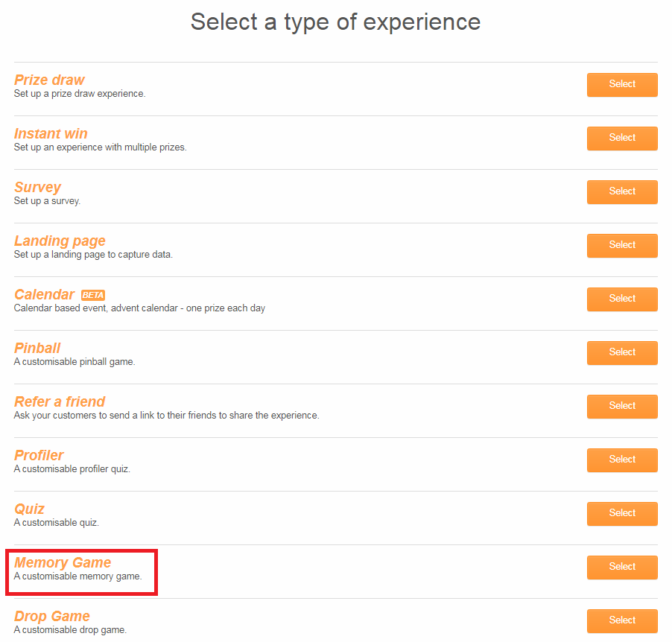Click Select for Drop Game
Screen dimensions: 672x642
point(621,620)
